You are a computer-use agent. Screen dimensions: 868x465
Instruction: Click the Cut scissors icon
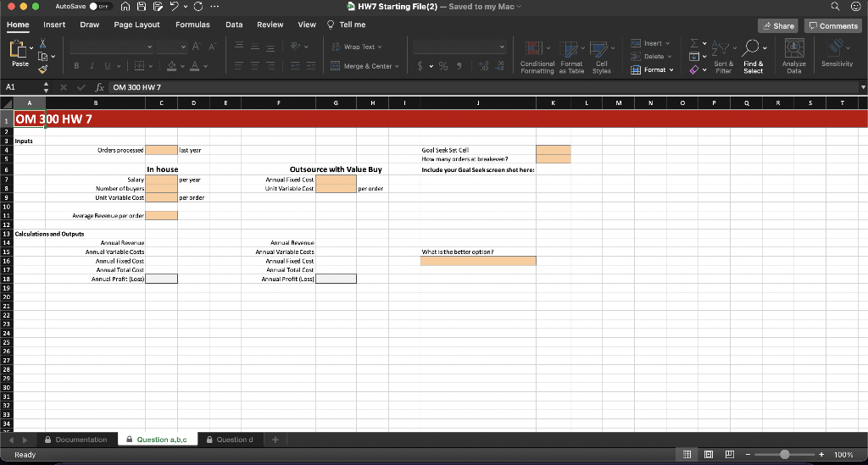(42, 44)
